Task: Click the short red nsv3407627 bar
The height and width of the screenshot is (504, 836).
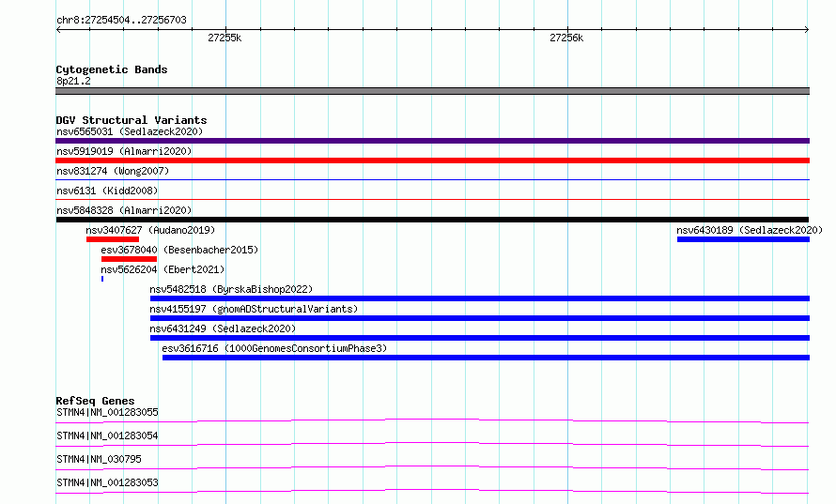Action: [x=113, y=239]
